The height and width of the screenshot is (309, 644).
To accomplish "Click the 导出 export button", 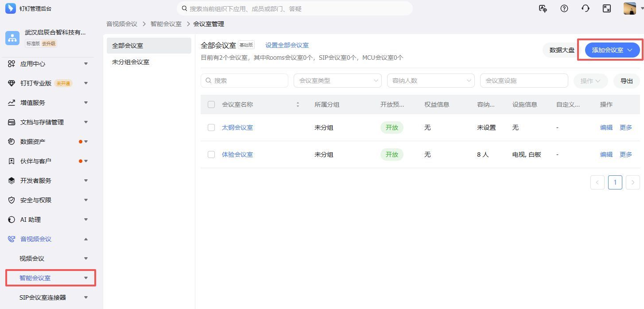I will [x=626, y=81].
